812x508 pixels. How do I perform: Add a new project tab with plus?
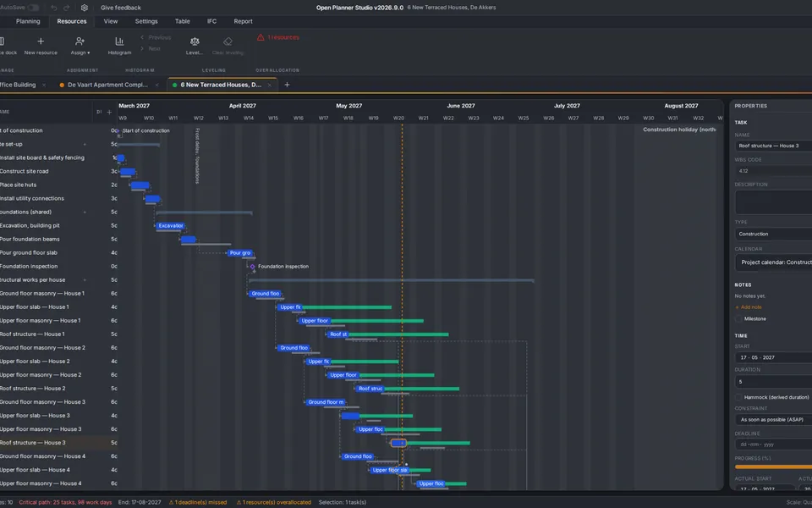[x=287, y=85]
